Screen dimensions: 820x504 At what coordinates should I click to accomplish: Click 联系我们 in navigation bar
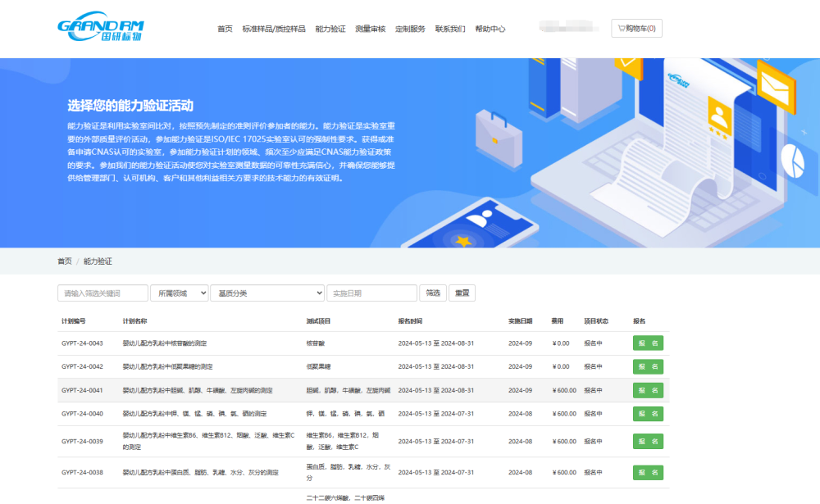(x=450, y=29)
